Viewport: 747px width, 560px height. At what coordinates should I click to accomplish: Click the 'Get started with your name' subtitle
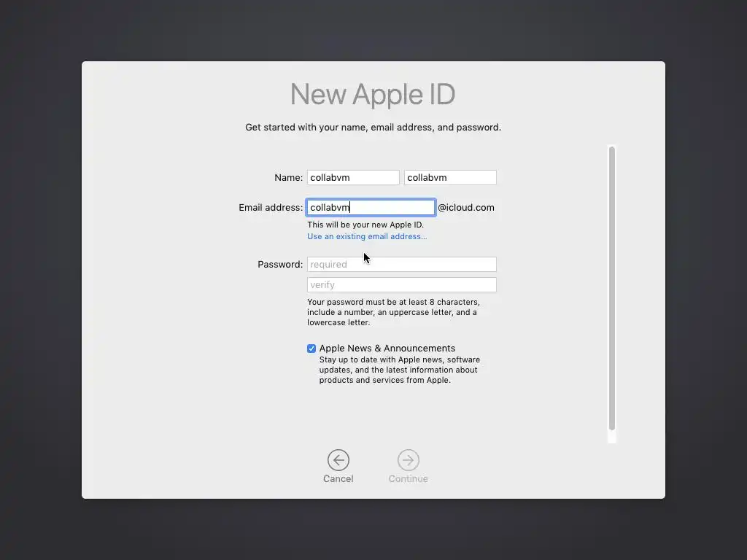[x=373, y=128]
